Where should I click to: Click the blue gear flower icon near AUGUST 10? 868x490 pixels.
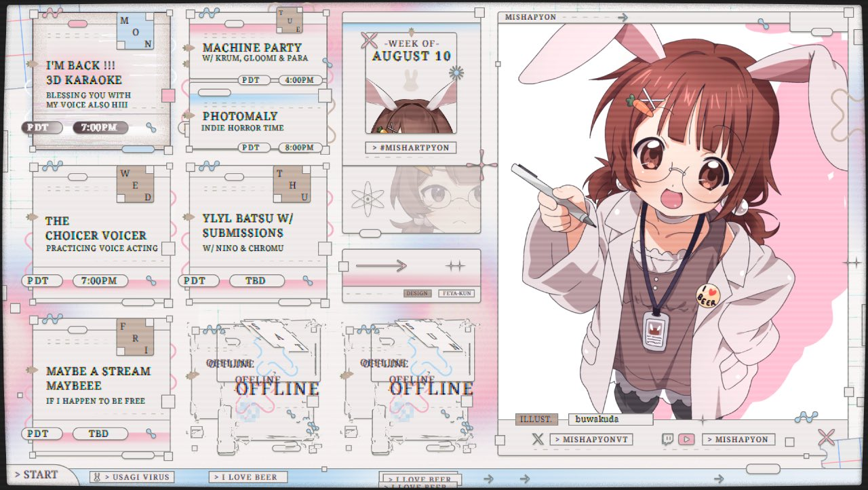pyautogui.click(x=456, y=73)
